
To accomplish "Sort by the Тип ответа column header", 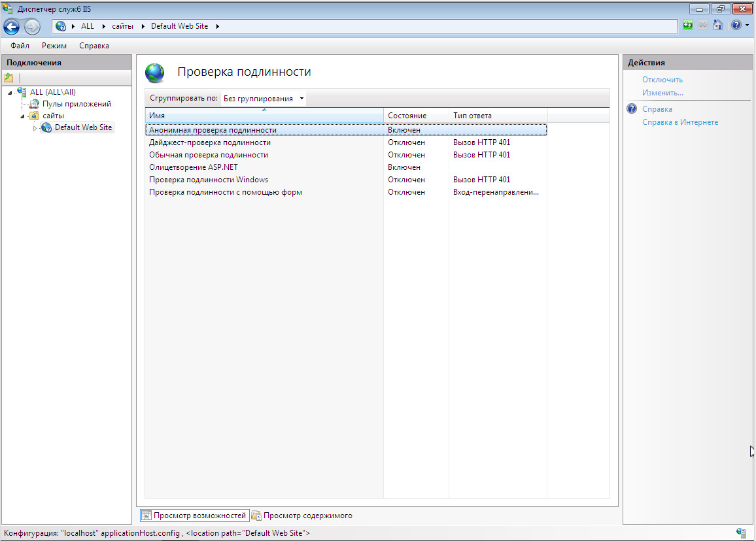I will point(498,116).
